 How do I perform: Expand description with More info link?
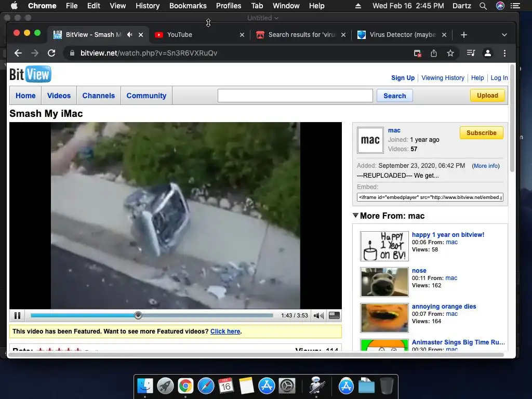(x=486, y=166)
